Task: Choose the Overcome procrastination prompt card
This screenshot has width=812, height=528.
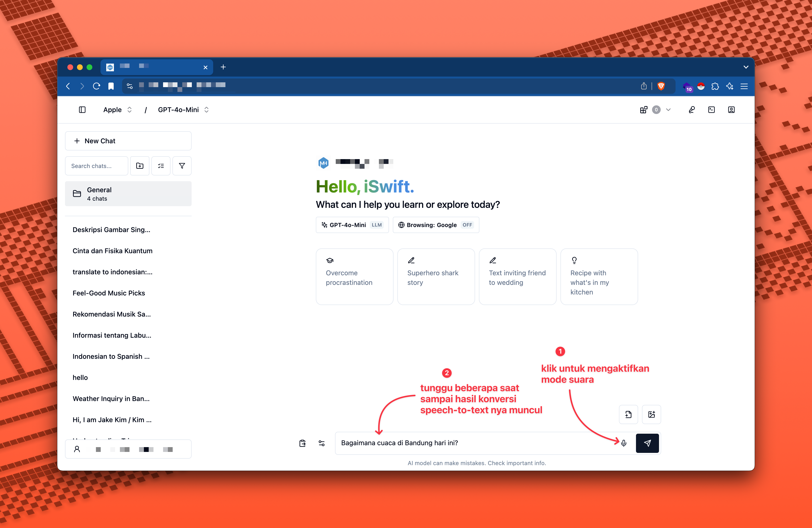Action: (354, 277)
